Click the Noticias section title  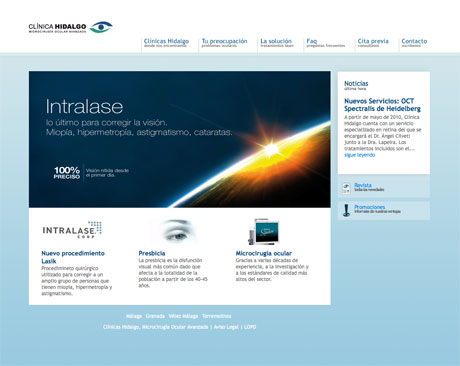click(x=356, y=83)
